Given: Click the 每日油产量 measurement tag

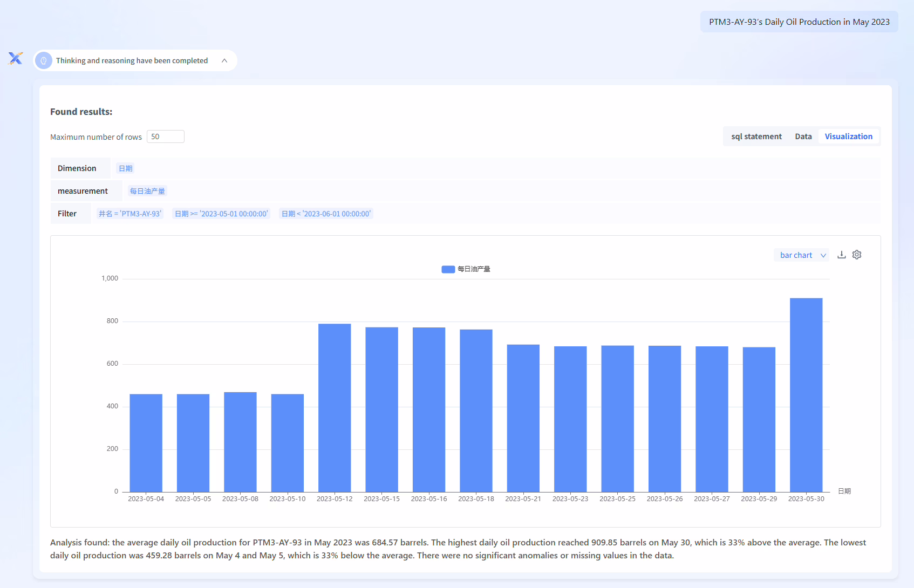Looking at the screenshot, I should (x=147, y=191).
